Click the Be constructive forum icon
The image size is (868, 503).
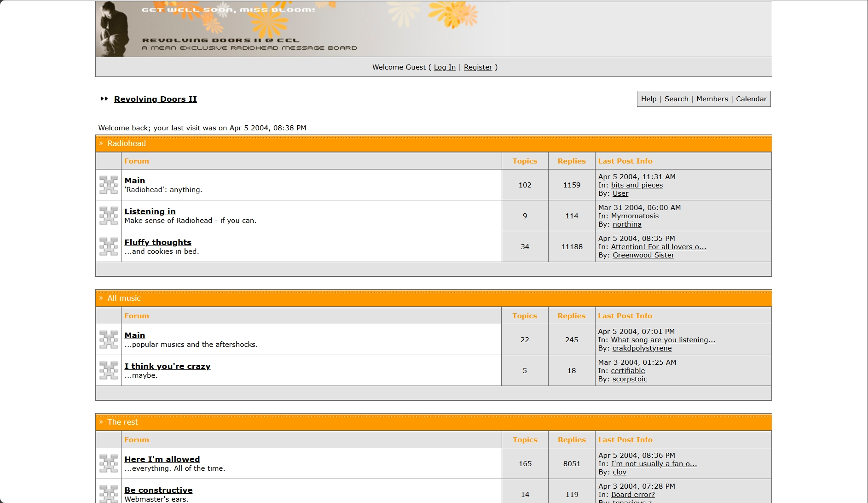coord(108,494)
